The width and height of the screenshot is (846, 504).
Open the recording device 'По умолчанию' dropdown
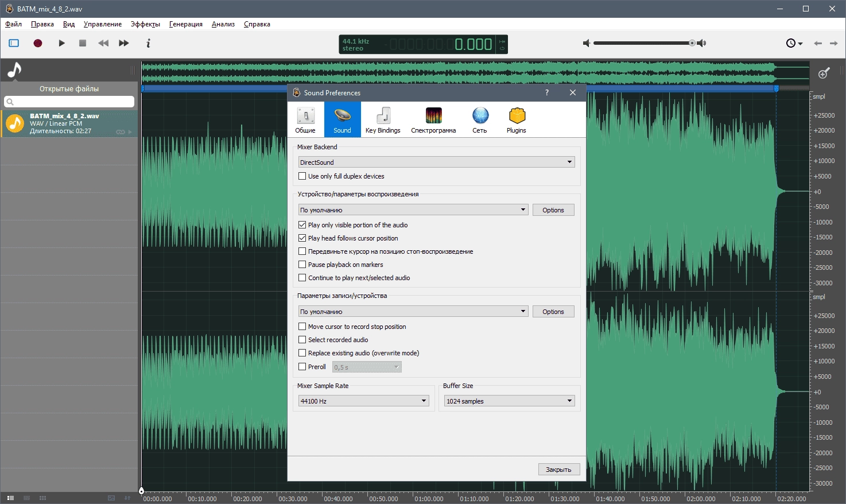coord(413,312)
